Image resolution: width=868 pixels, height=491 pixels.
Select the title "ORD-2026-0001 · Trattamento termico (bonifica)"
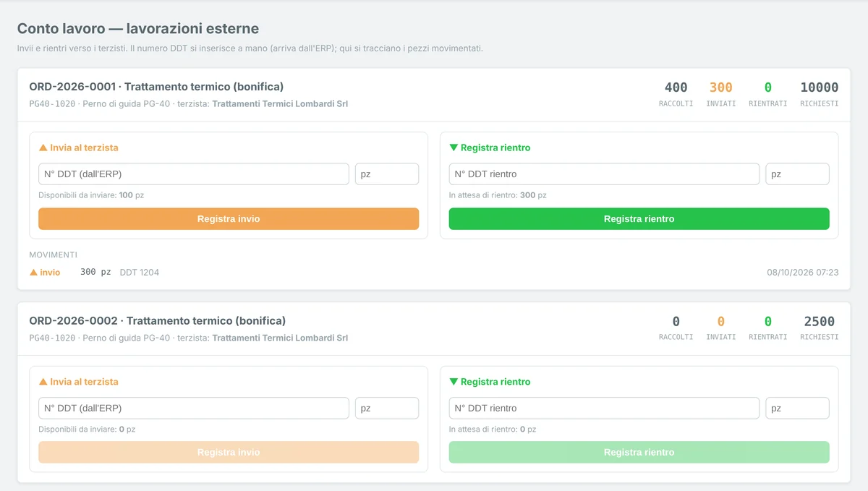pos(156,87)
